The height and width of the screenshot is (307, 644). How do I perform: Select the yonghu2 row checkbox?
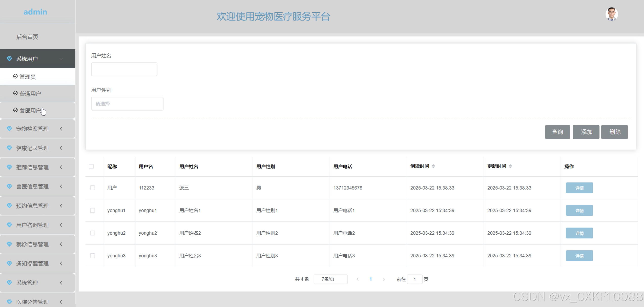pos(93,233)
